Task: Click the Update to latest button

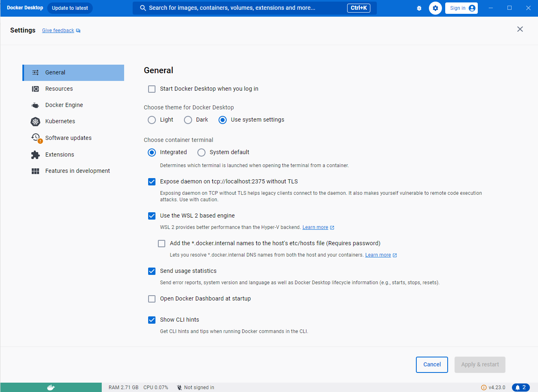Action: coord(70,8)
